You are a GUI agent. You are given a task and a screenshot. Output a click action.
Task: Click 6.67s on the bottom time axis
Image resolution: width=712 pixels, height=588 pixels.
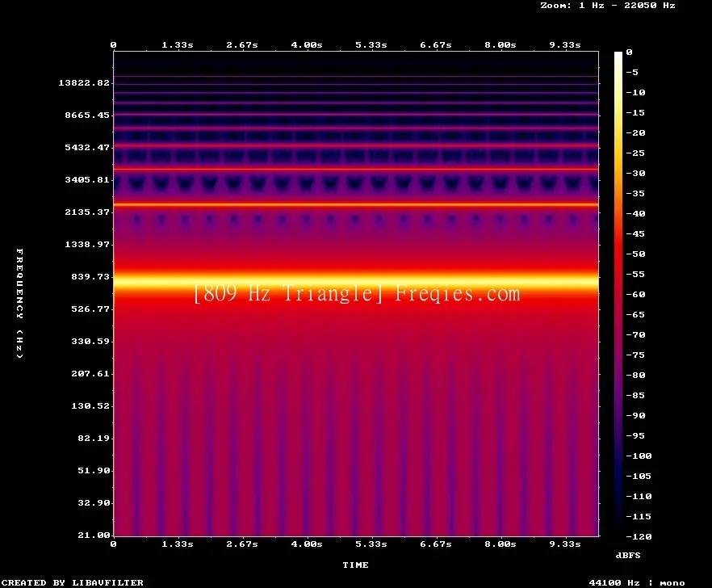point(435,544)
